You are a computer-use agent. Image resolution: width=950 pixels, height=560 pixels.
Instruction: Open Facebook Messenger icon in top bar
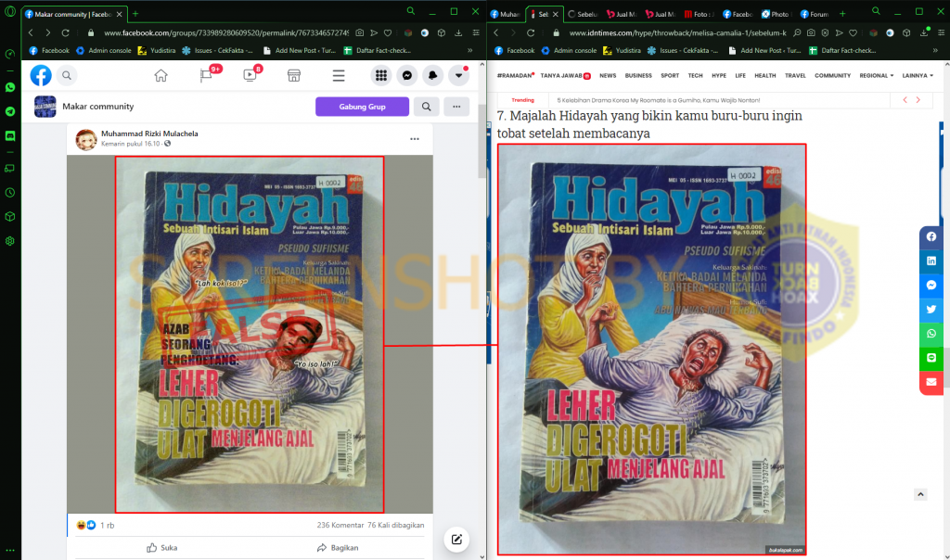(x=407, y=76)
